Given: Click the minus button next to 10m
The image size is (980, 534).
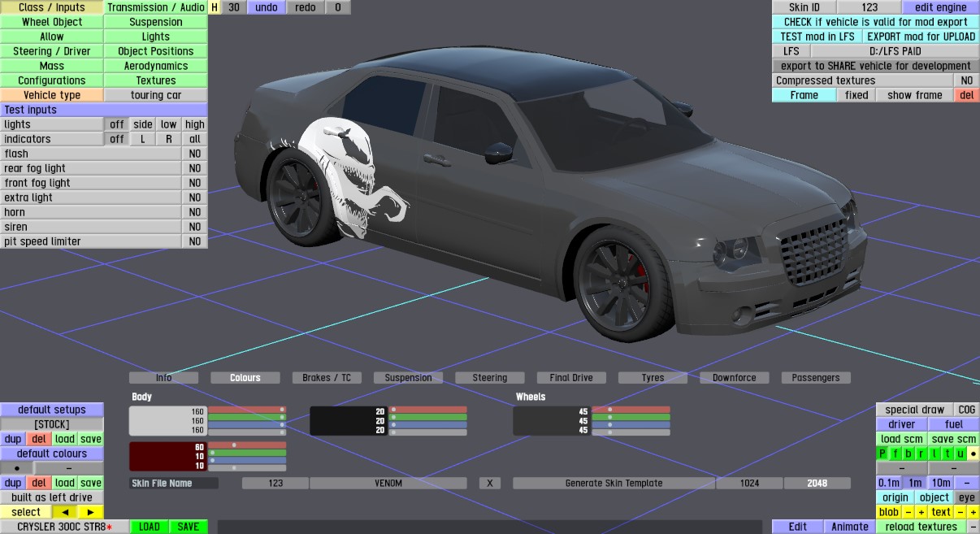Looking at the screenshot, I should coord(967,483).
